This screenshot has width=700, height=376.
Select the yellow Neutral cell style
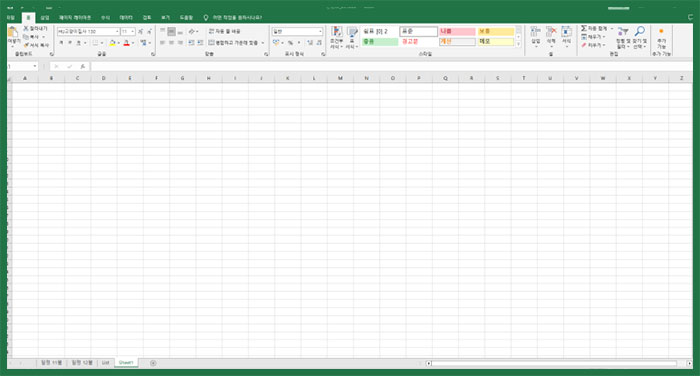click(x=496, y=31)
